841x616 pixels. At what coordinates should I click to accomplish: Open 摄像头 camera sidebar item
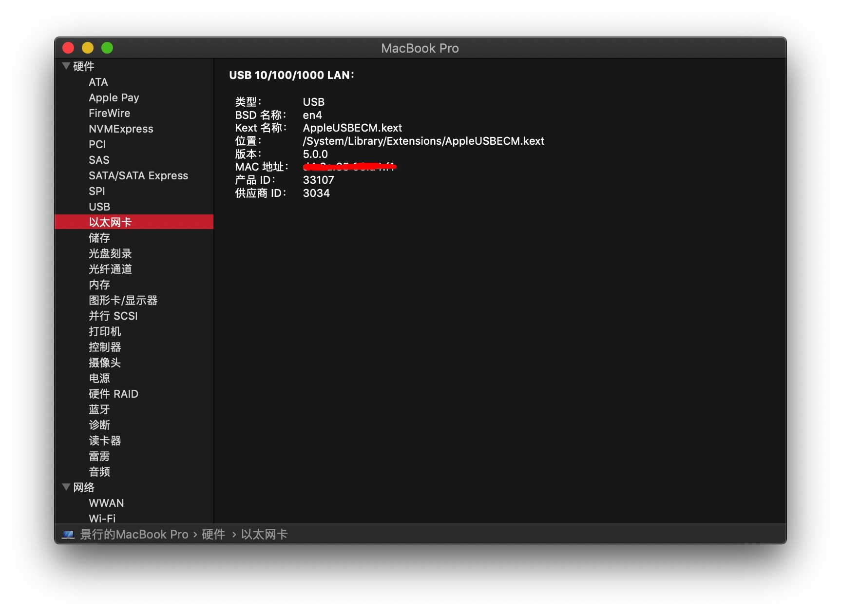pyautogui.click(x=105, y=363)
